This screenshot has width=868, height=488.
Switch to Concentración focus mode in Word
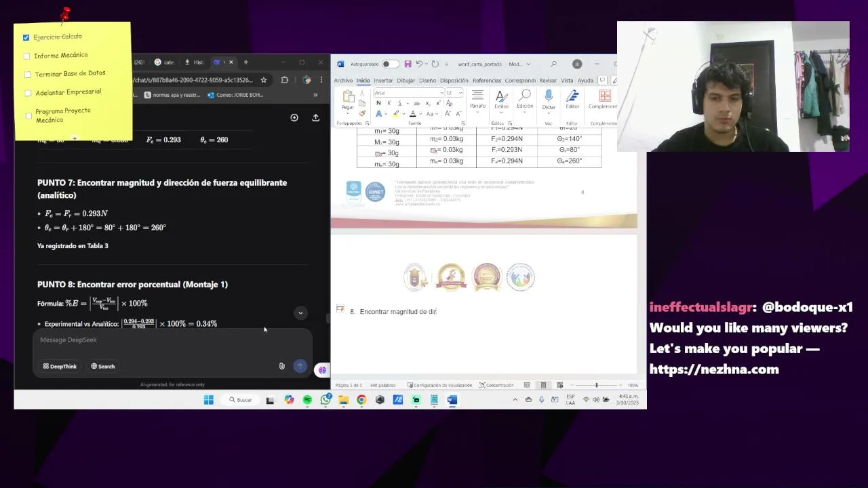496,385
